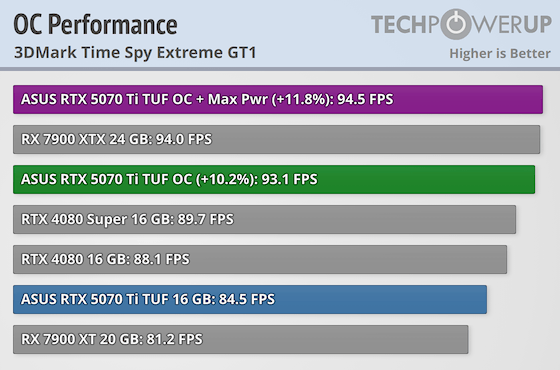
Task: Click the +11.8% overclock gain label
Action: [302, 99]
